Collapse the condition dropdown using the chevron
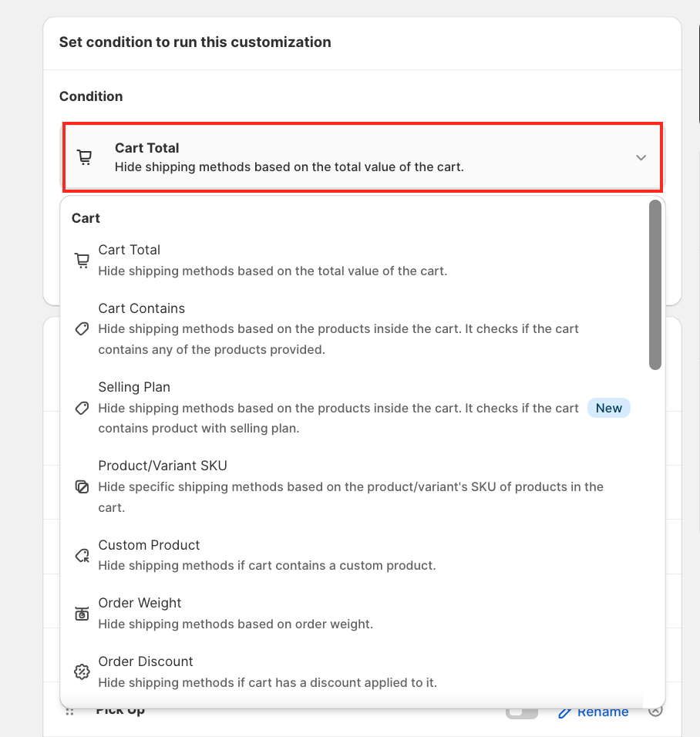The width and height of the screenshot is (700, 737). point(641,157)
